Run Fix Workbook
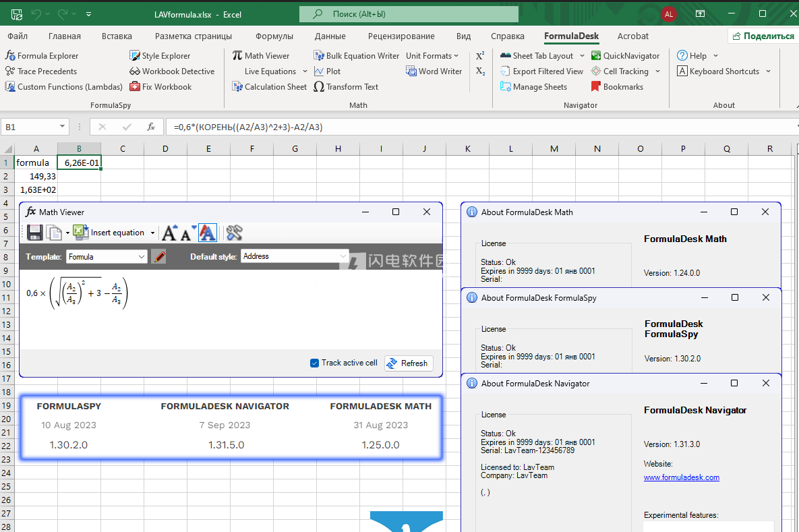 point(160,86)
